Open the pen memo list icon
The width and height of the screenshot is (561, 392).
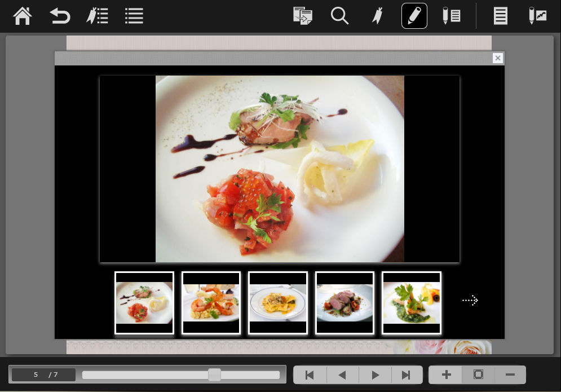tap(451, 16)
